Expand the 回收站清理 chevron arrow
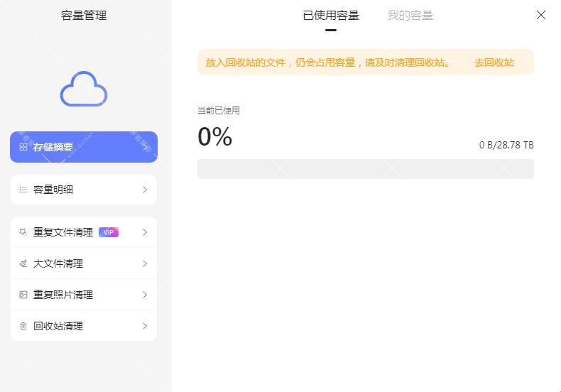Viewport: 561px width, 392px height. tap(145, 326)
